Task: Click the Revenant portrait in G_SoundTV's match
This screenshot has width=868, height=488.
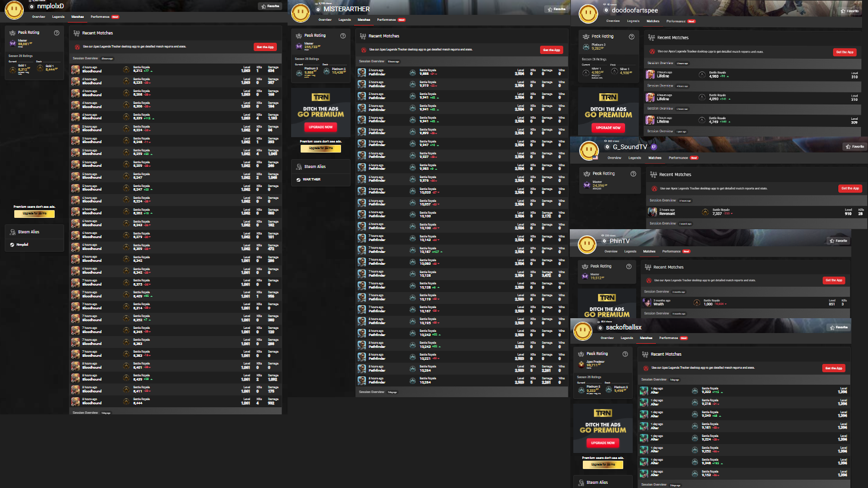Action: point(652,211)
